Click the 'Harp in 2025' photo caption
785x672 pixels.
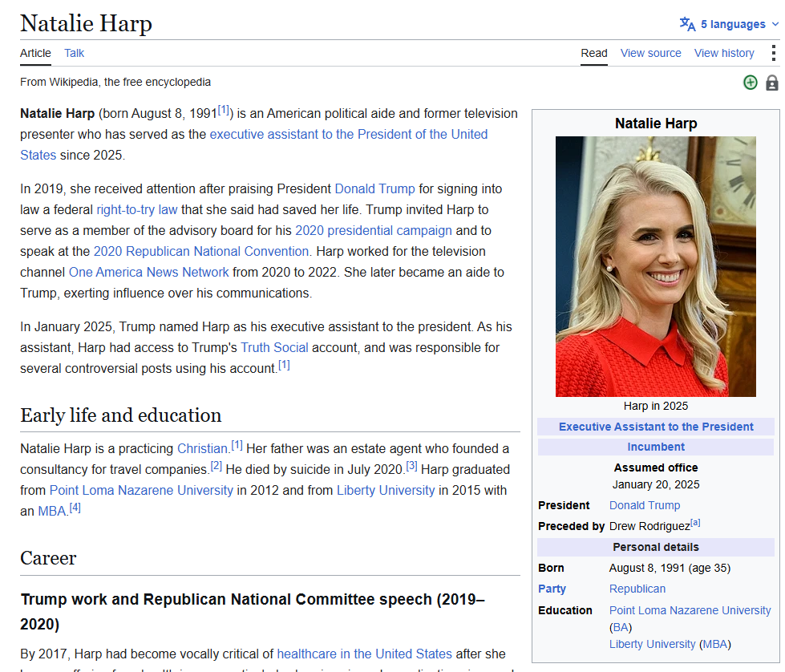656,406
